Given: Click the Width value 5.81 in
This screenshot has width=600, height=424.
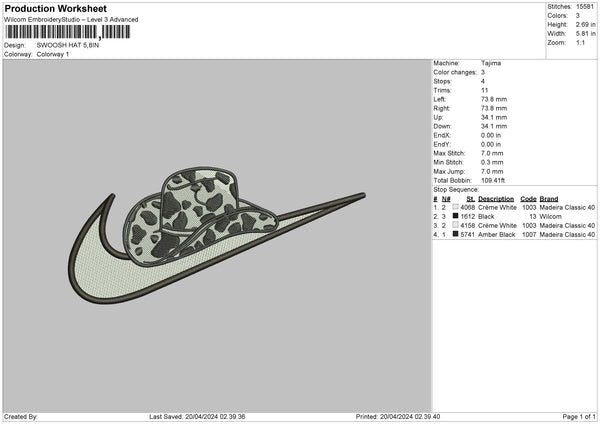Looking at the screenshot, I should coord(585,34).
